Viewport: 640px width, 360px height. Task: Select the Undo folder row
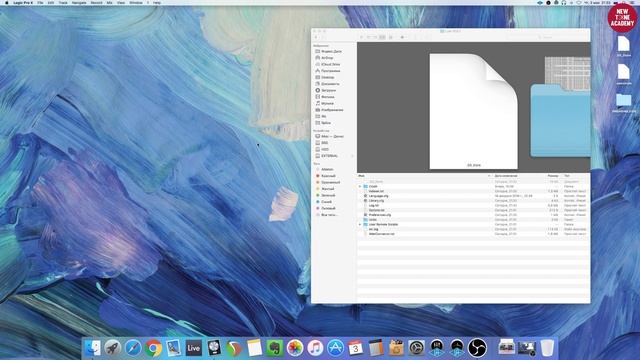click(x=473, y=220)
